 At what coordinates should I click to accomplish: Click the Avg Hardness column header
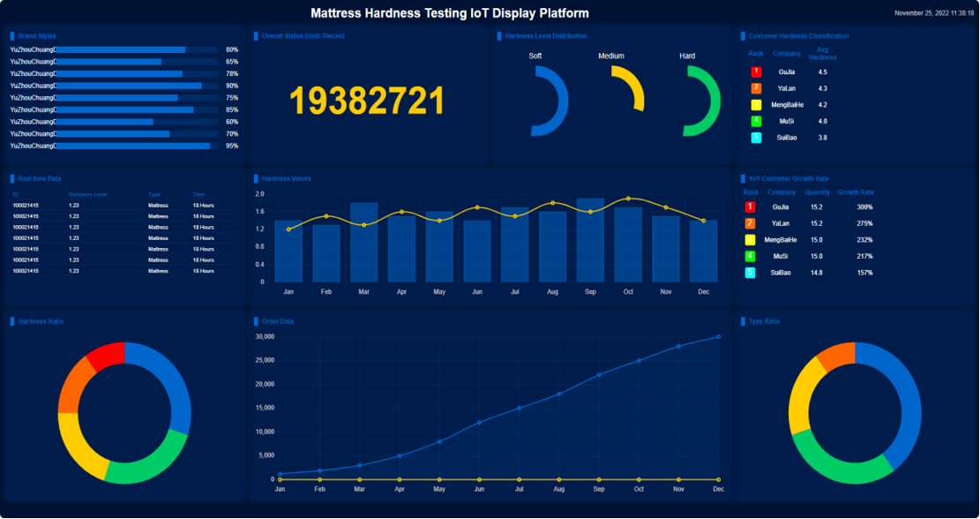822,54
